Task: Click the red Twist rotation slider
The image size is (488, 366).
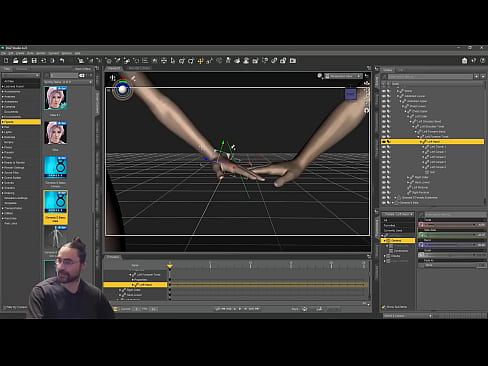Action: [452, 225]
